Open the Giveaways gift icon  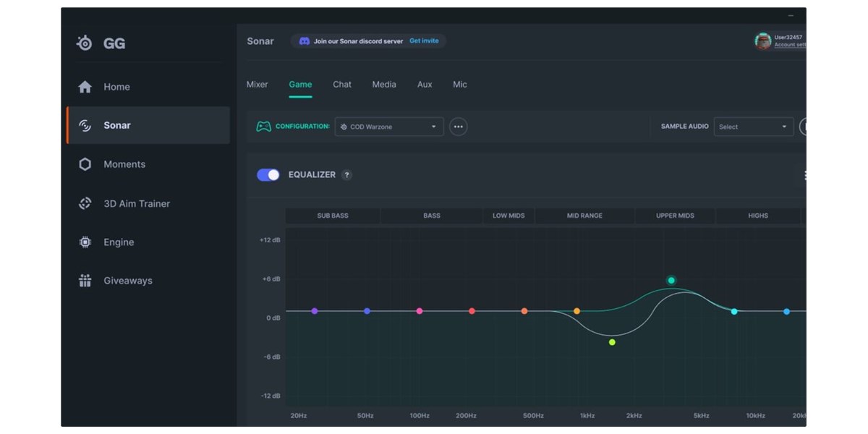(85, 281)
